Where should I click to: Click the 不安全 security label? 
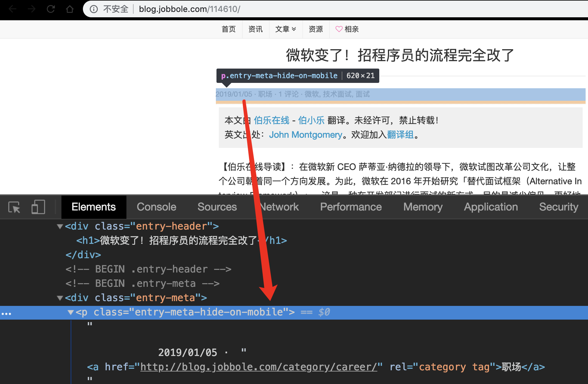click(116, 9)
